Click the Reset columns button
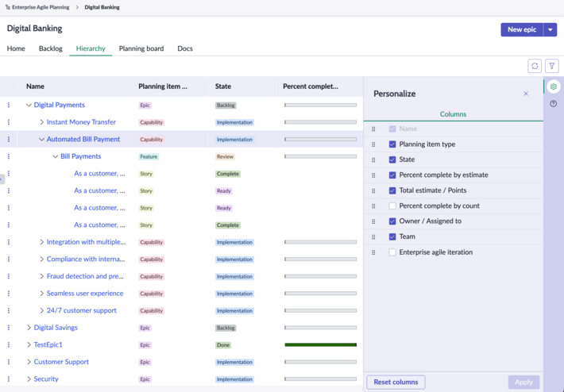The image size is (564, 392). 396,382
